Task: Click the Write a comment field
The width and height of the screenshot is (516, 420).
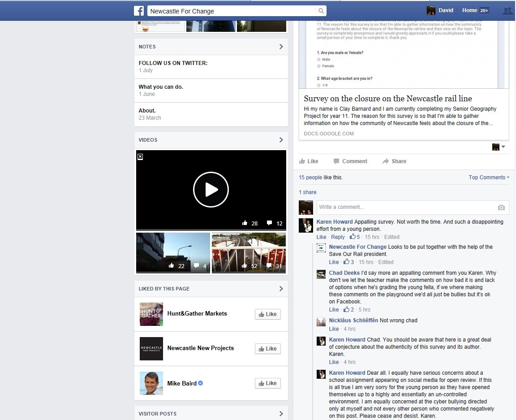Action: pos(403,207)
